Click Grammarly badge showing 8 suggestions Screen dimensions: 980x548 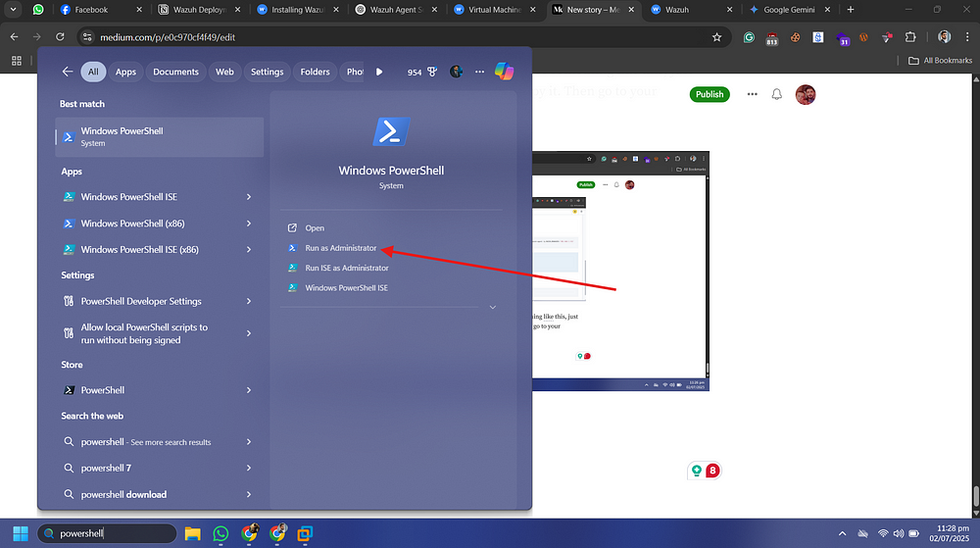click(x=711, y=471)
